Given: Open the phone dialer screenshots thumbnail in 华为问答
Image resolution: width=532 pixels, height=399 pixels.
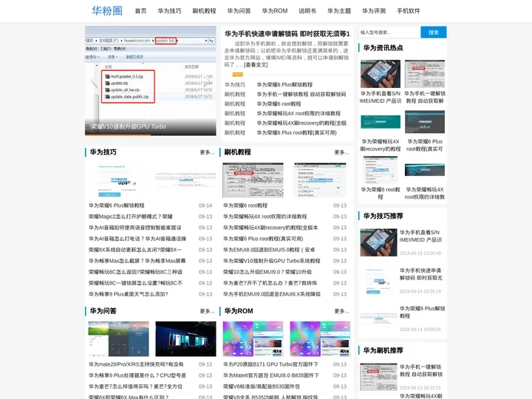Looking at the screenshot, I should tap(118, 339).
